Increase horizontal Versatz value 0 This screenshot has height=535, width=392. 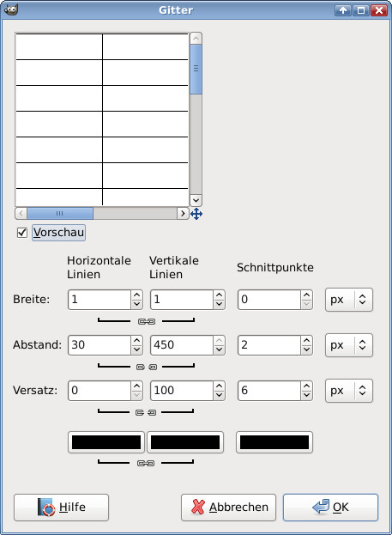[x=136, y=386]
